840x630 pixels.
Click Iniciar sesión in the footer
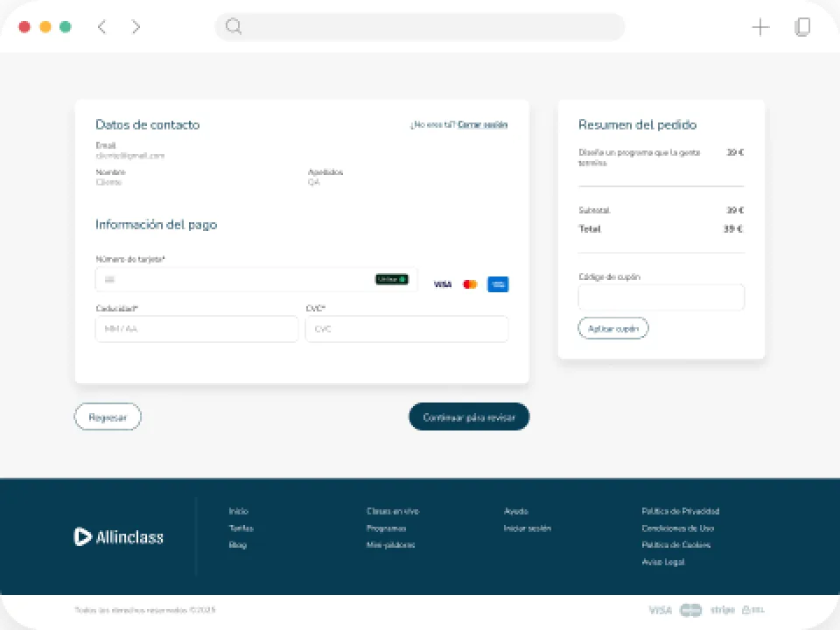point(527,528)
